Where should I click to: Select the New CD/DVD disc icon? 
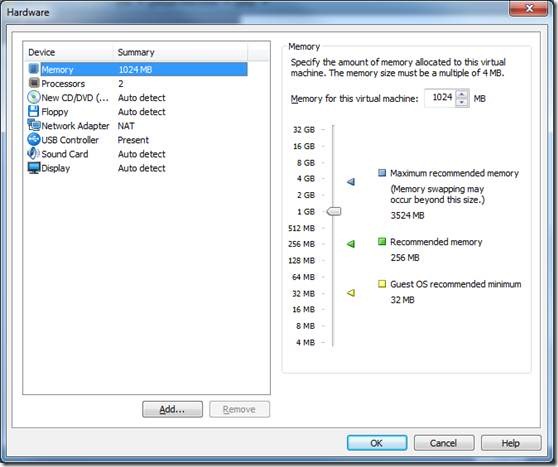(x=34, y=97)
